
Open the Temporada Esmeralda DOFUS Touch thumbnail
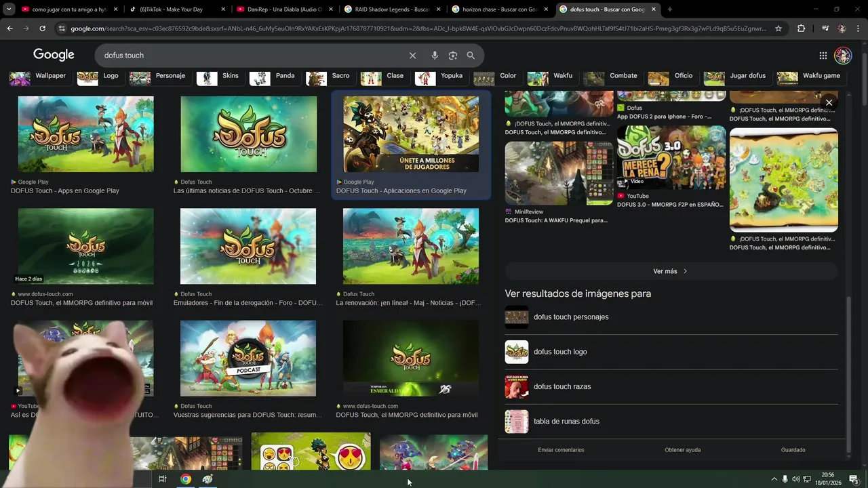(x=411, y=359)
